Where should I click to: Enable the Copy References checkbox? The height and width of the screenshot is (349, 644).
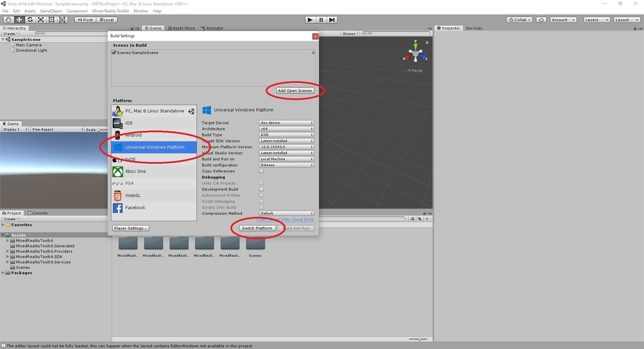[x=261, y=171]
